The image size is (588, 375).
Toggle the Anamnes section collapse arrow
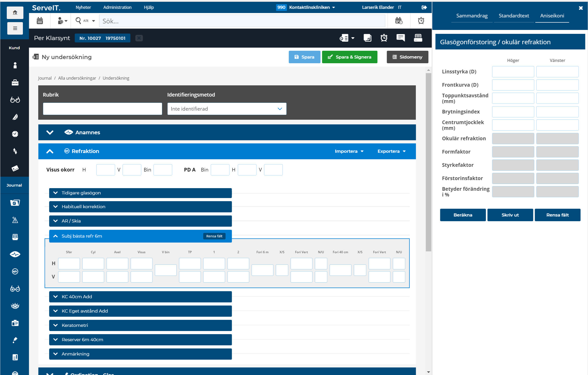click(50, 132)
